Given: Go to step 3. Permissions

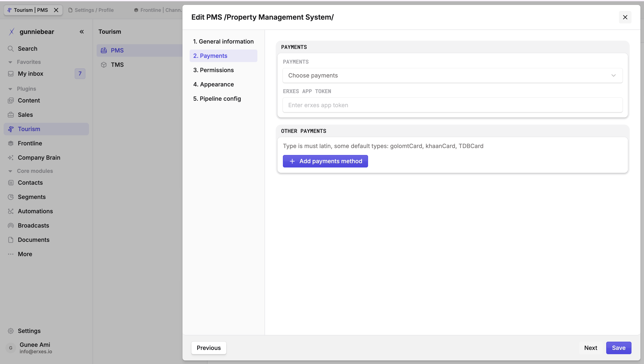Looking at the screenshot, I should [223, 70].
